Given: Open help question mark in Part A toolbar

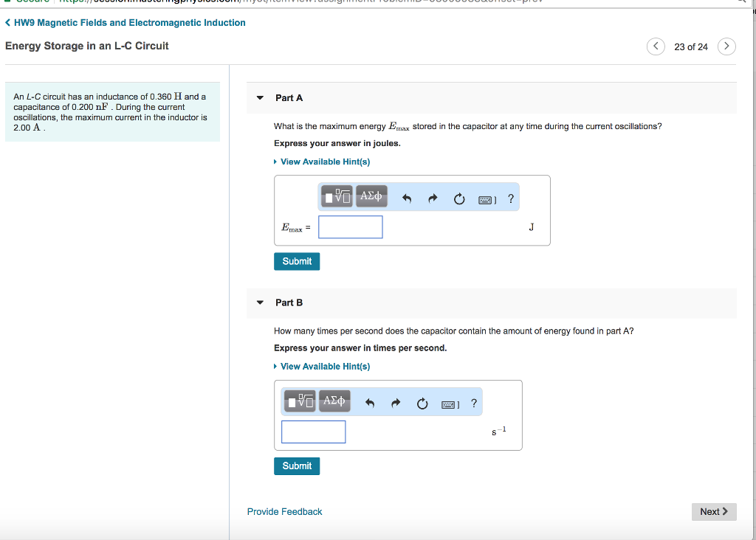Looking at the screenshot, I should (x=511, y=198).
